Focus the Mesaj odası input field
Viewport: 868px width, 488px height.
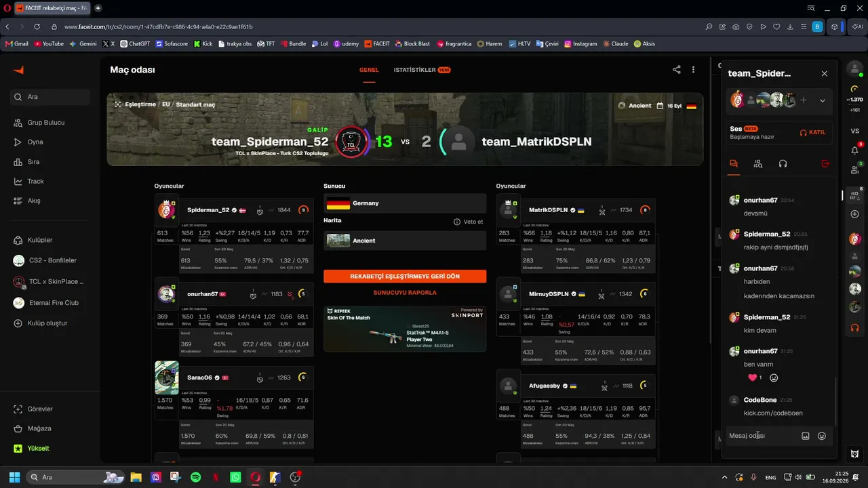763,436
